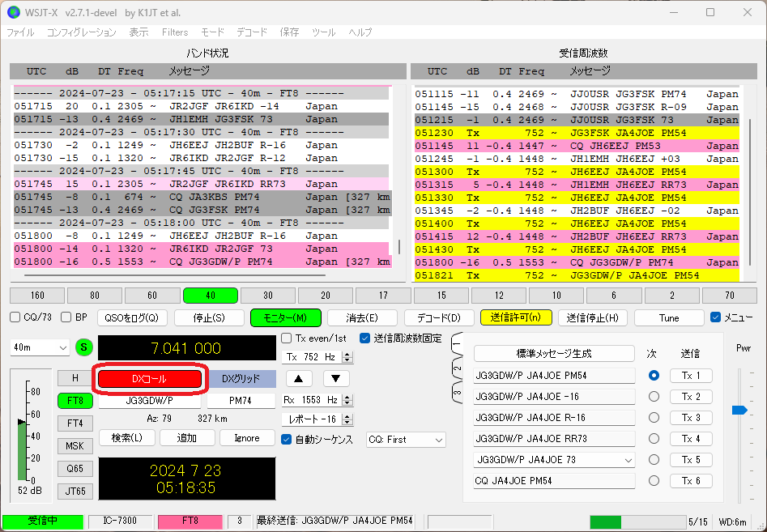Toggle the モニター(M) button
Viewport: 767px width, 532px height.
coord(286,318)
